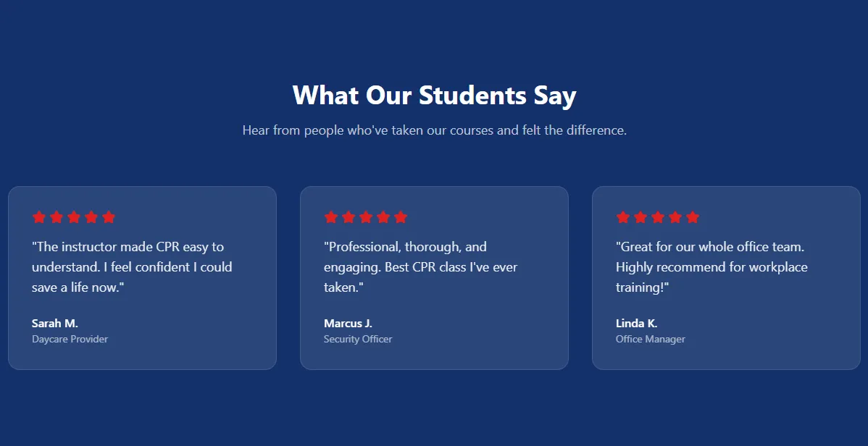Click Linda K.'s testimonial quote text

click(712, 266)
